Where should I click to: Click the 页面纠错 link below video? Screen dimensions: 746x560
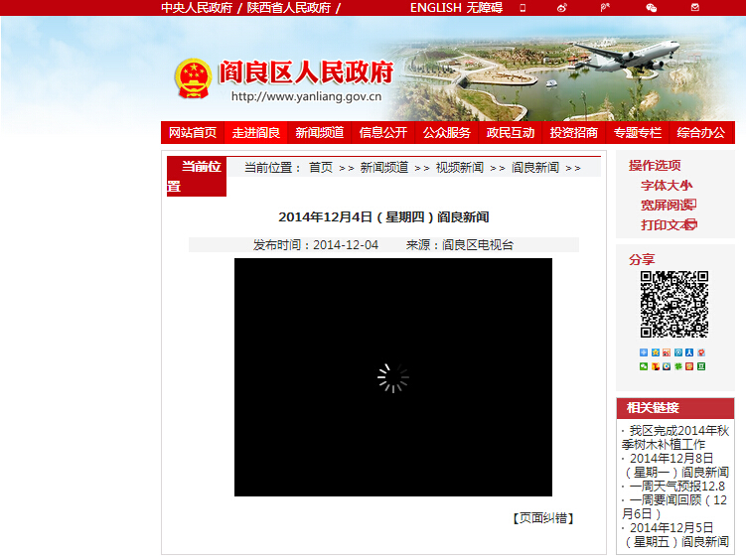click(543, 518)
